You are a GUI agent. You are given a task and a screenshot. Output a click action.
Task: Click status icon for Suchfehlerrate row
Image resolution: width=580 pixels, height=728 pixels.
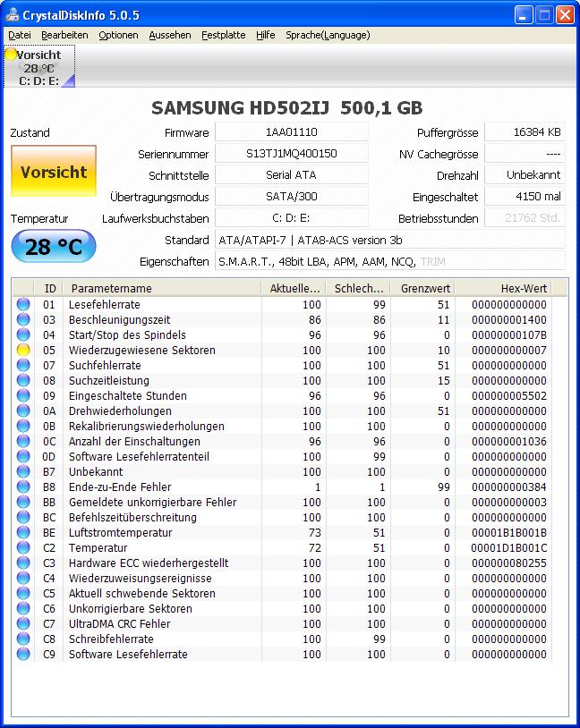click(23, 366)
